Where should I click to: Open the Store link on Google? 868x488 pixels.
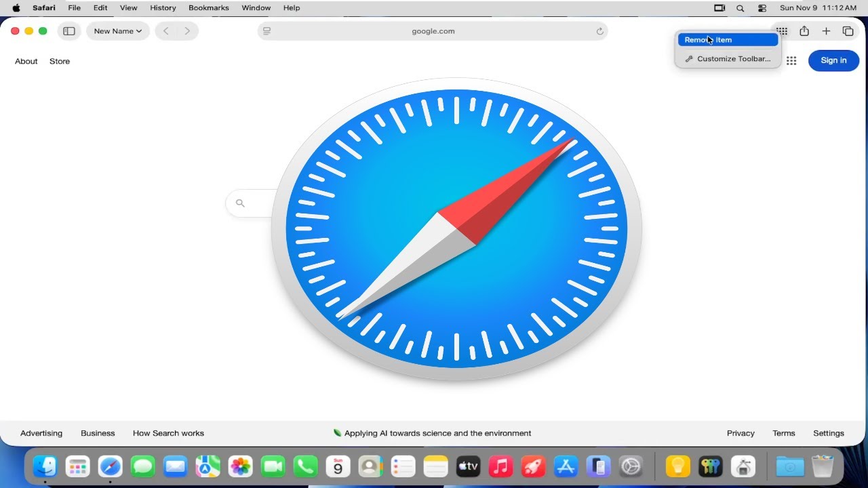60,61
